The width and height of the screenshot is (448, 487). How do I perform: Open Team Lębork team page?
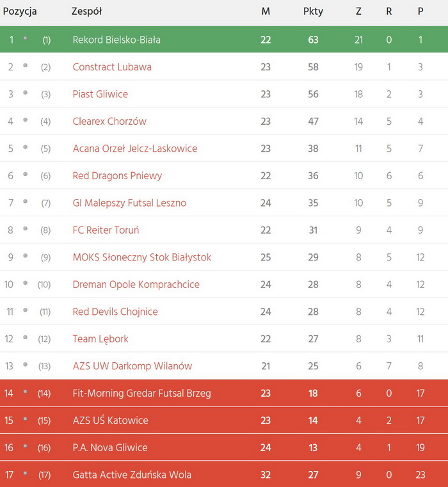coord(100,339)
